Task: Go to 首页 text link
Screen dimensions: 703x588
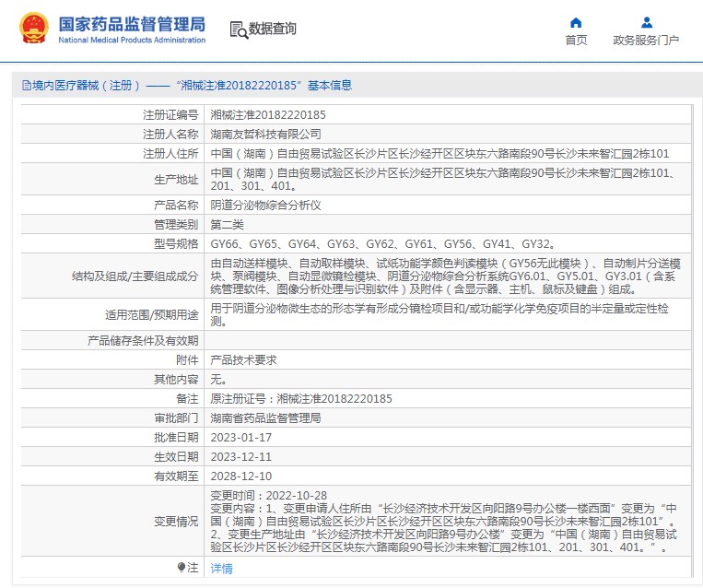Action: (576, 41)
